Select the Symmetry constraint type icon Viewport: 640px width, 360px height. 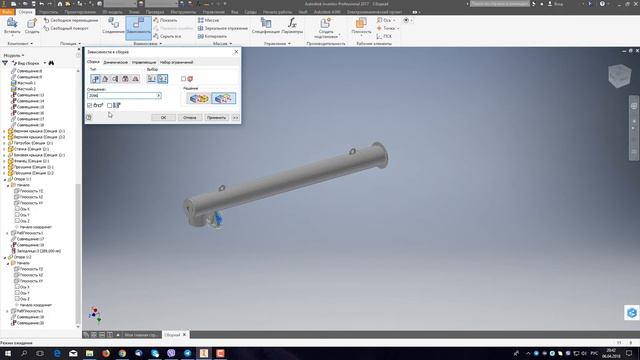pyautogui.click(x=135, y=79)
